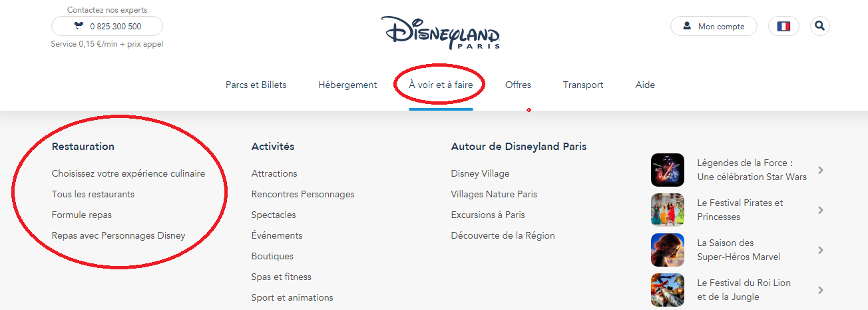The height and width of the screenshot is (310, 868).
Task: Click the user silhouette icon in Mon compte
Action: click(x=687, y=27)
